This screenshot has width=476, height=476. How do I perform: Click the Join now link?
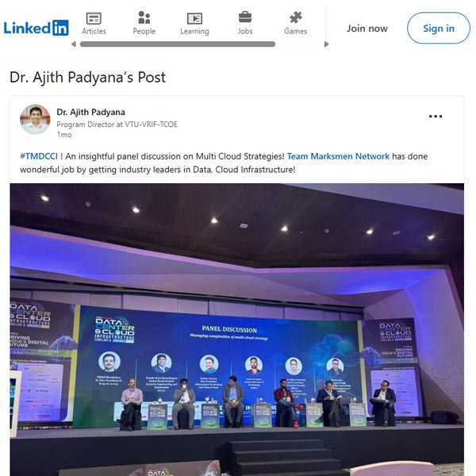coord(367,29)
